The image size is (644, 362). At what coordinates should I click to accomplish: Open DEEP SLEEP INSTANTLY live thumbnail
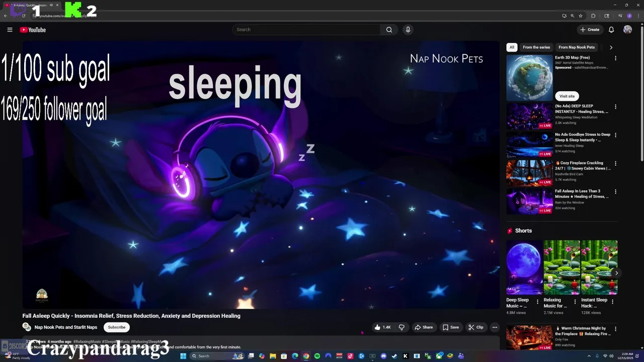[x=529, y=116]
